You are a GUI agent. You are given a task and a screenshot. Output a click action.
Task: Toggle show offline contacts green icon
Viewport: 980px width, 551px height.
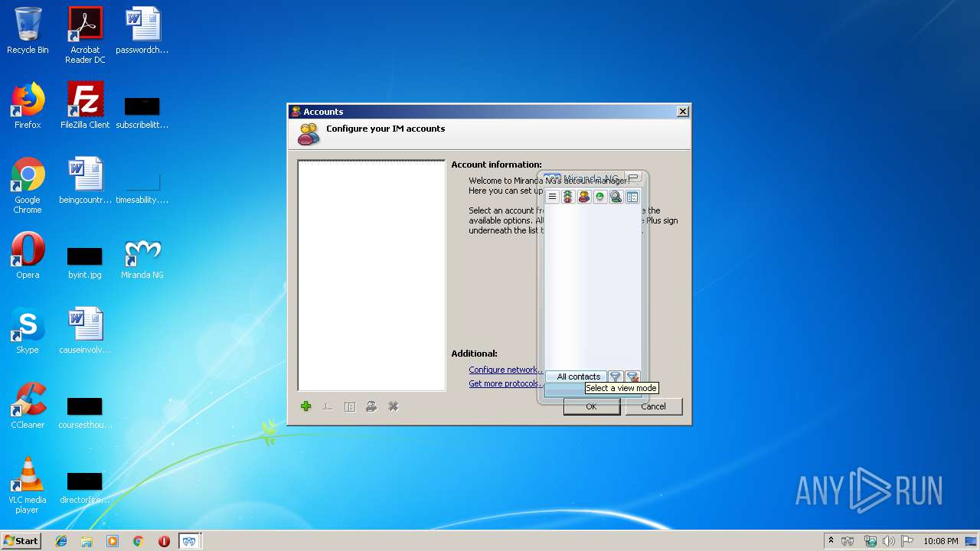(x=600, y=197)
